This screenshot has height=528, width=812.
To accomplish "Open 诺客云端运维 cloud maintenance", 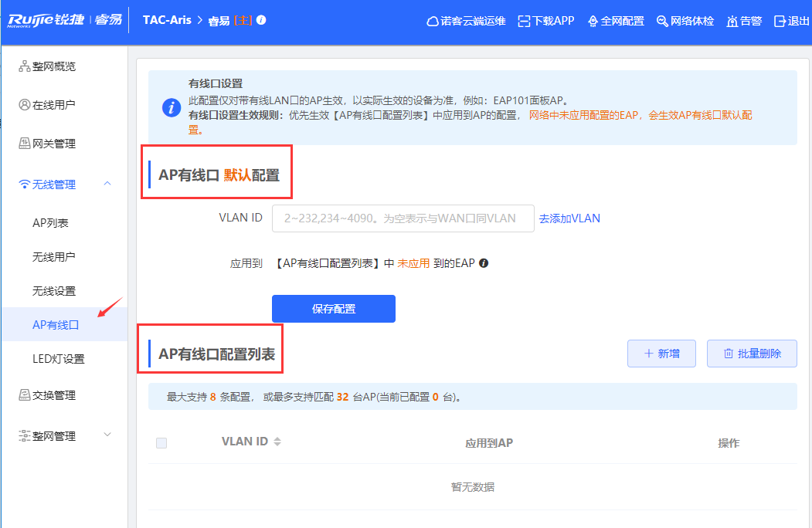I will point(467,22).
